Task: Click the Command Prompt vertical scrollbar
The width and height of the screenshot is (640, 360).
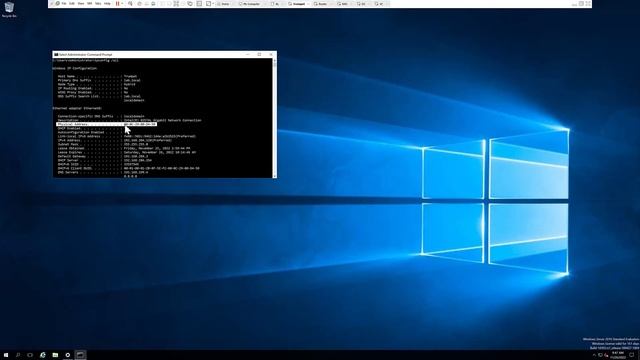Action: pyautogui.click(x=274, y=118)
